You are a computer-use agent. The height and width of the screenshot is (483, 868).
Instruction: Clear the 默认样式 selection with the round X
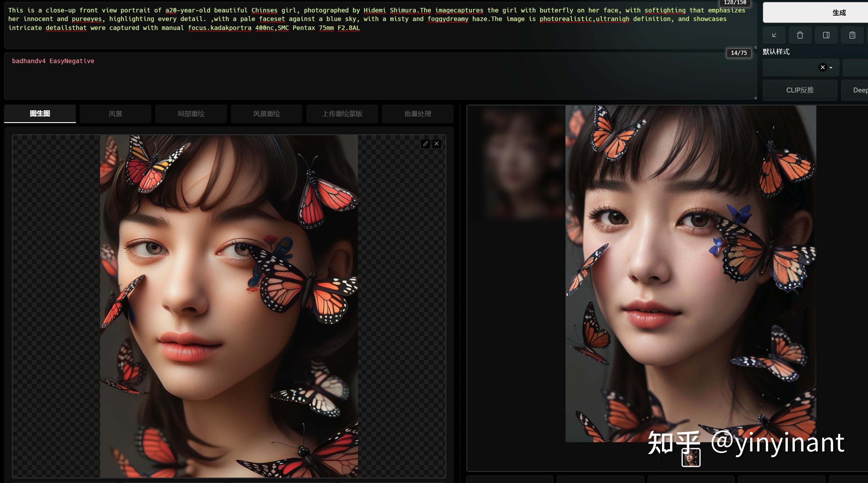pyautogui.click(x=822, y=67)
